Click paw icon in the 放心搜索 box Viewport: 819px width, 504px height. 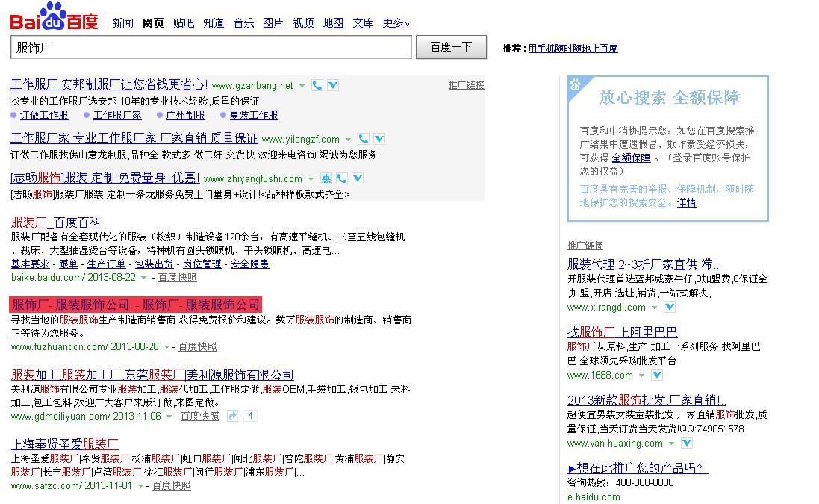coord(576,84)
